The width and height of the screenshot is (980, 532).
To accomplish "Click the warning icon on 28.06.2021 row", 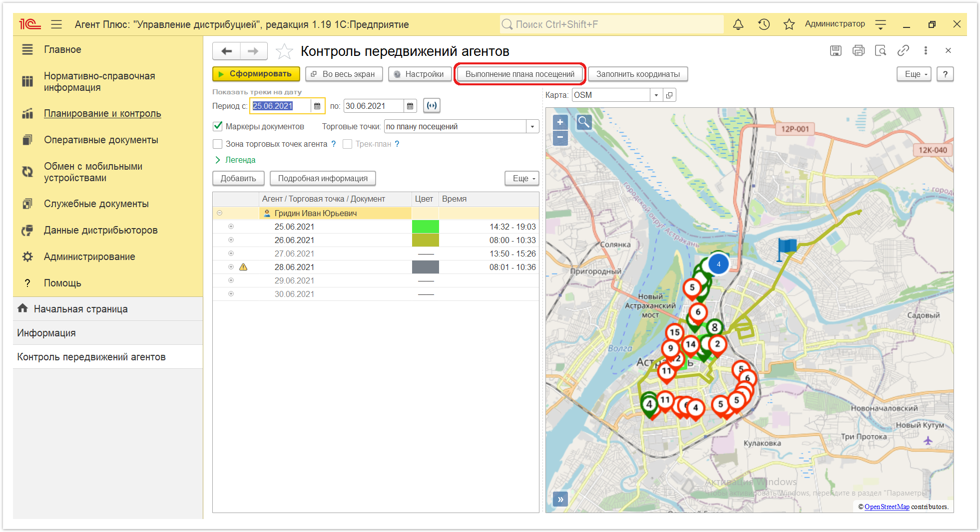I will (x=243, y=267).
